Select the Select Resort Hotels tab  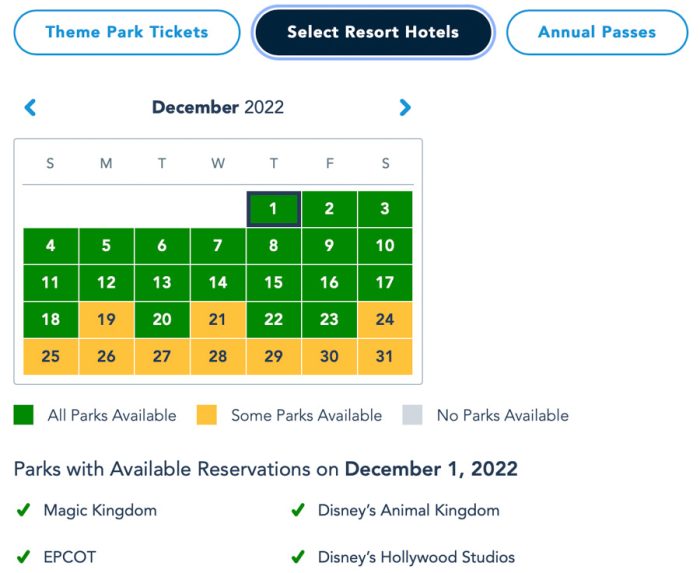click(x=373, y=32)
